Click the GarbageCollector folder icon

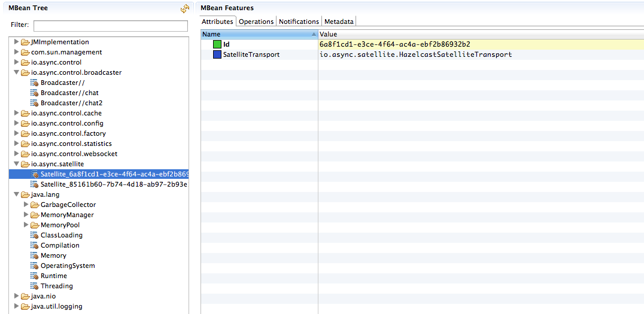point(35,205)
